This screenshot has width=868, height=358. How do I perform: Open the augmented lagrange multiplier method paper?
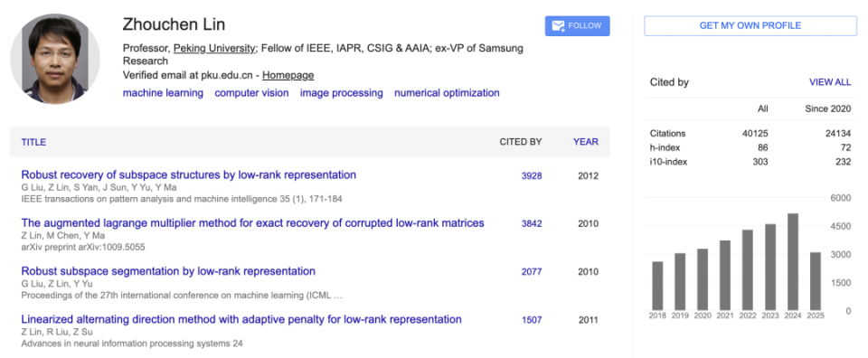(253, 223)
